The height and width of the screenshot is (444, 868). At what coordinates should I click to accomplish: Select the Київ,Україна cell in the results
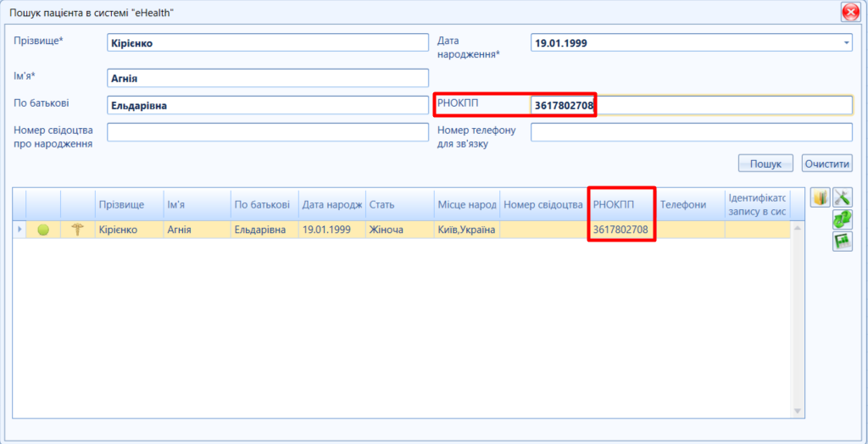(467, 230)
